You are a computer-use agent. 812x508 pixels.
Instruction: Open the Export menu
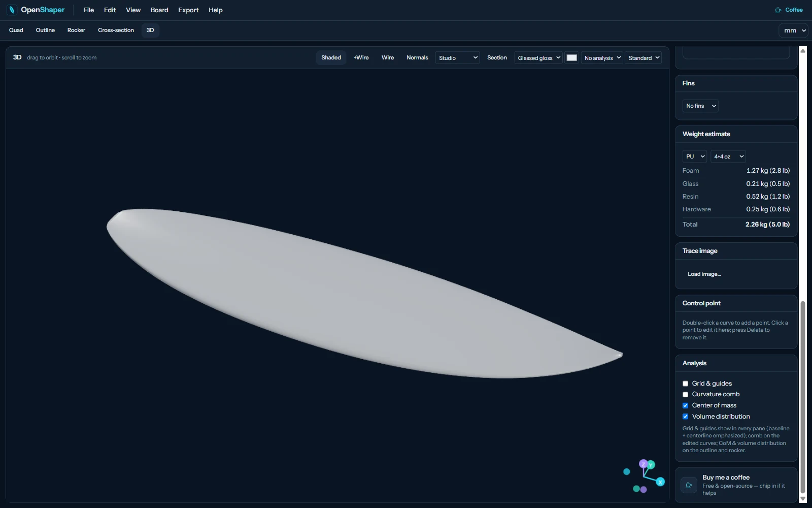[x=188, y=10]
